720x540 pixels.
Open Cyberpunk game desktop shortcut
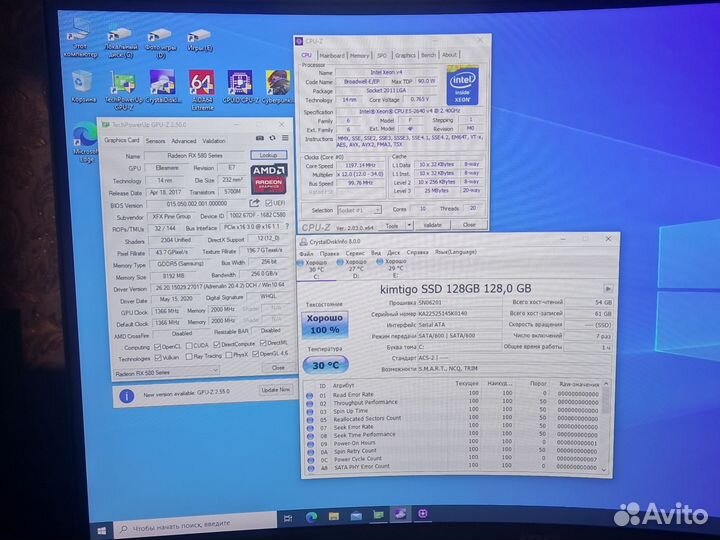(277, 87)
